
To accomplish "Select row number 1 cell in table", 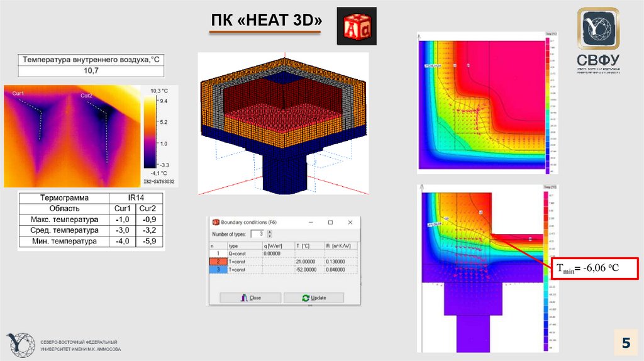I will point(218,254).
